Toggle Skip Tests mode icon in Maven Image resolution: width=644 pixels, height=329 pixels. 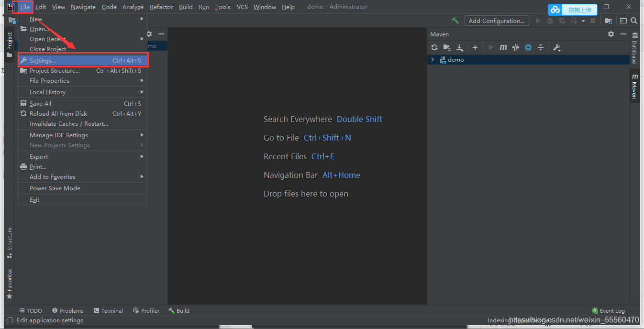(516, 47)
